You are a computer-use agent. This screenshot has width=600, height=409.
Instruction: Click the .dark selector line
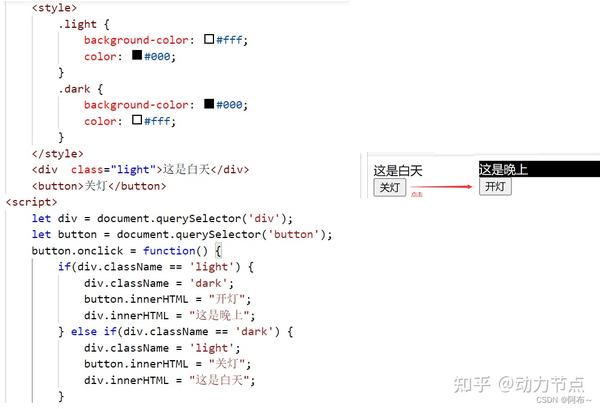coord(81,89)
